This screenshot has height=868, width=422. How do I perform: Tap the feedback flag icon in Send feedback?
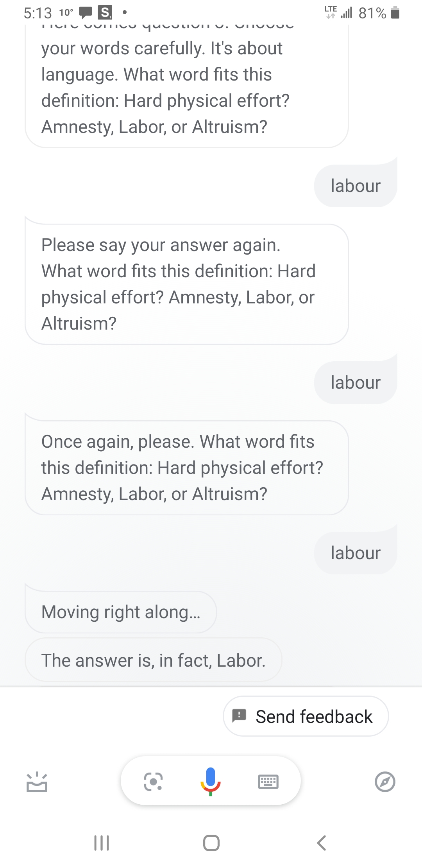tap(239, 716)
